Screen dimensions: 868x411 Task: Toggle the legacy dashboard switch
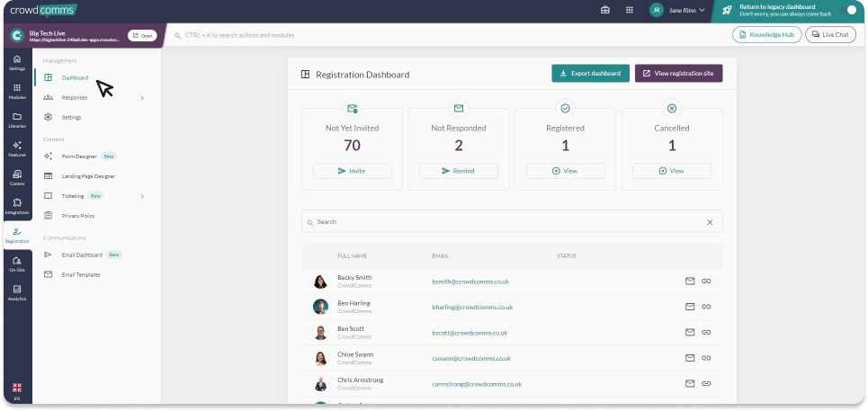point(847,10)
